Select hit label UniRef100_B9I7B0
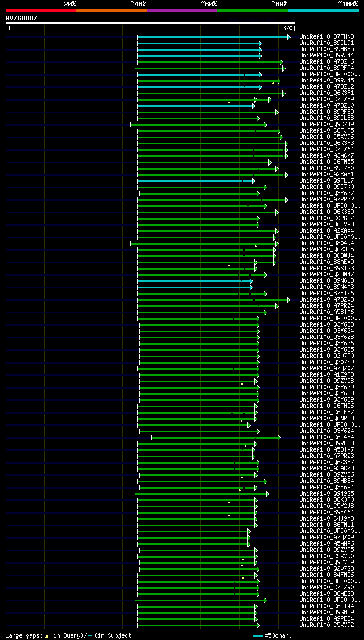This screenshot has width=364, height=640. [326, 168]
